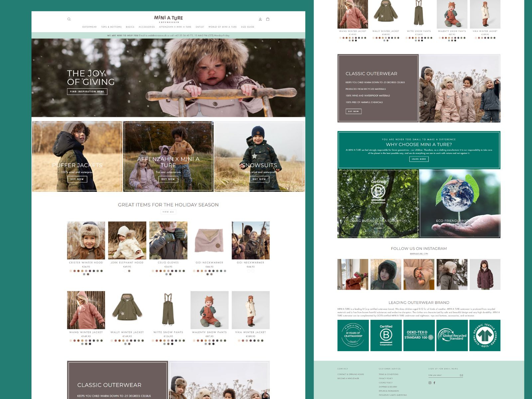Open the Tops & Bottoms menu
This screenshot has height=399, width=532.
111,27
